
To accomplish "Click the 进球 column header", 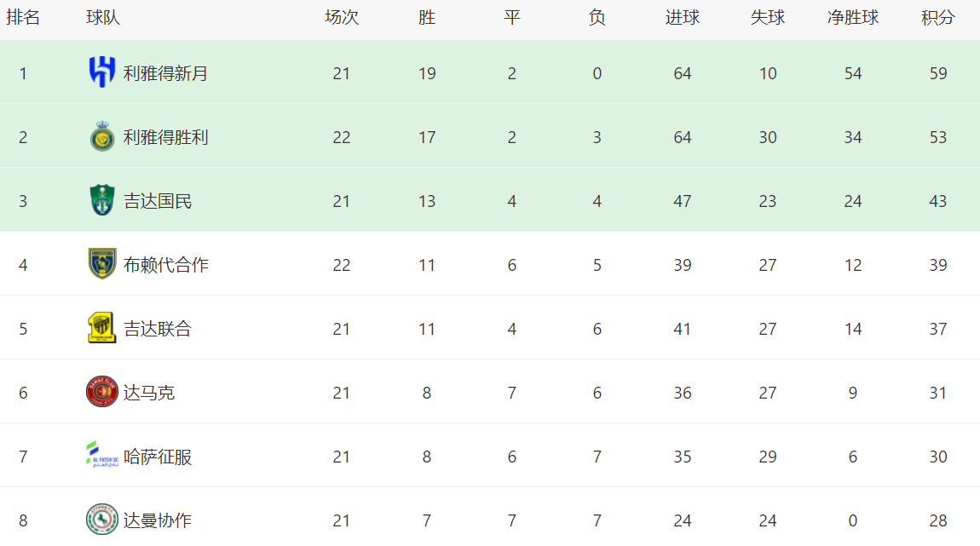I will tap(682, 18).
